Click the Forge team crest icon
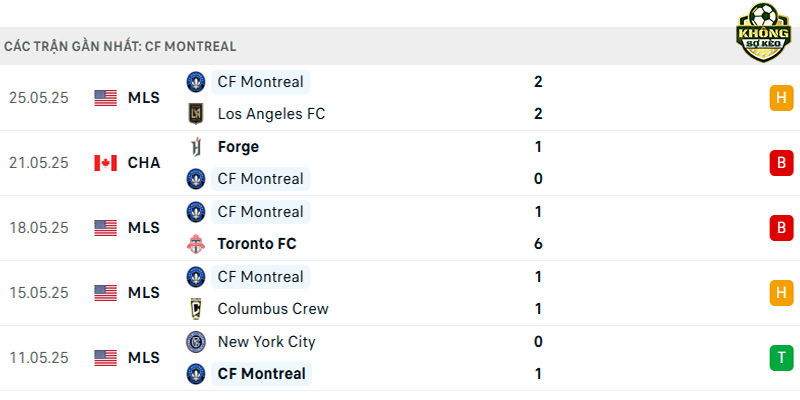Viewport: 800px width, 400px height. [x=196, y=147]
